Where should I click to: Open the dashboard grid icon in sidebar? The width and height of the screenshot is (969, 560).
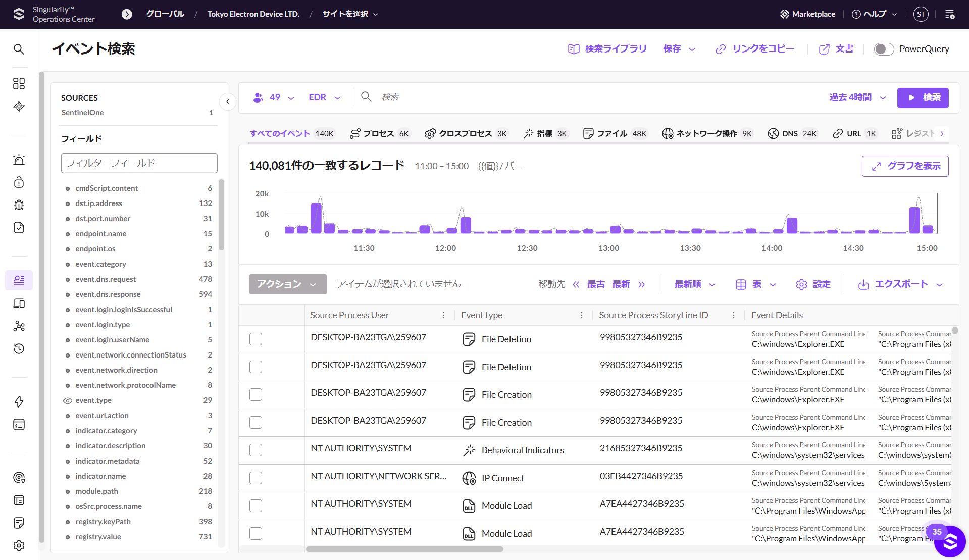(19, 83)
